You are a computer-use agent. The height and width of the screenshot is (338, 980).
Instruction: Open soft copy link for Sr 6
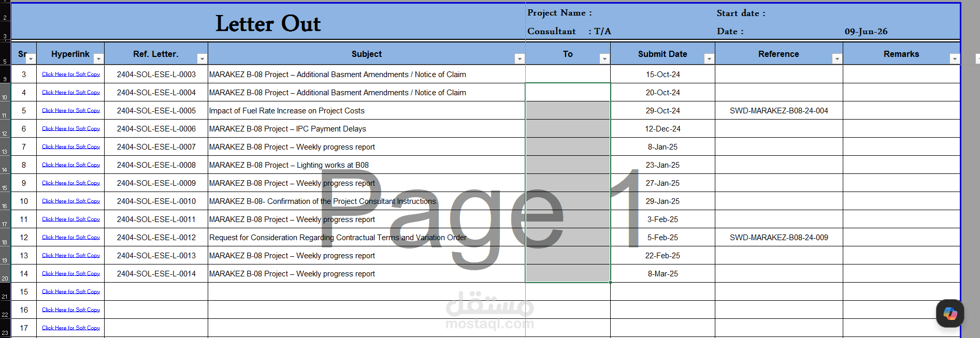[x=71, y=129]
